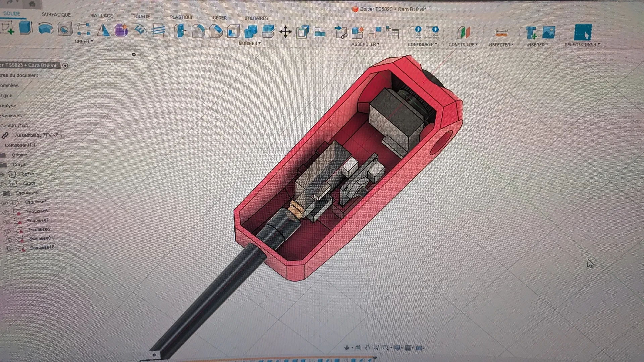Screen dimensions: 644x362
Task: Select the Insert Canvas image tool
Action: (x=549, y=33)
